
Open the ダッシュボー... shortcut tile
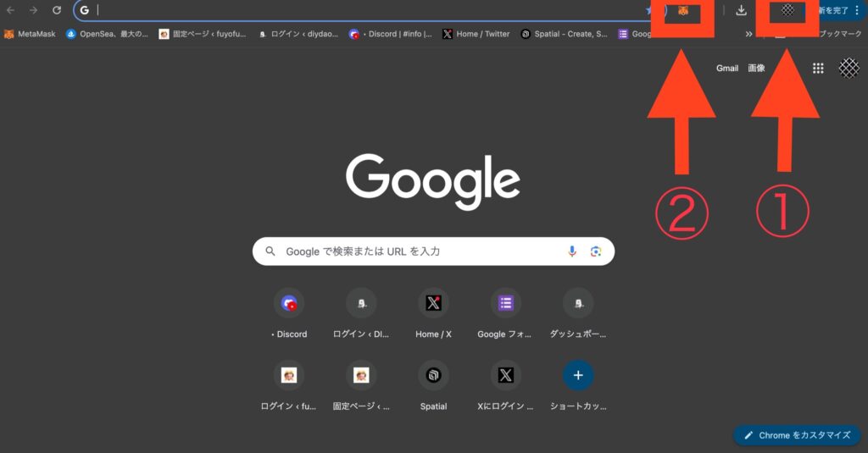coord(578,313)
